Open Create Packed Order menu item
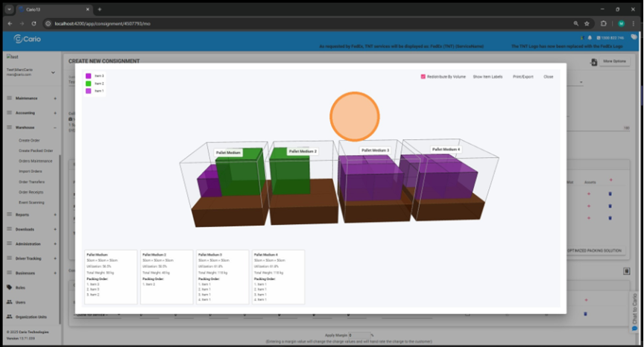Viewport: 644px width, 347px height. 35,150
